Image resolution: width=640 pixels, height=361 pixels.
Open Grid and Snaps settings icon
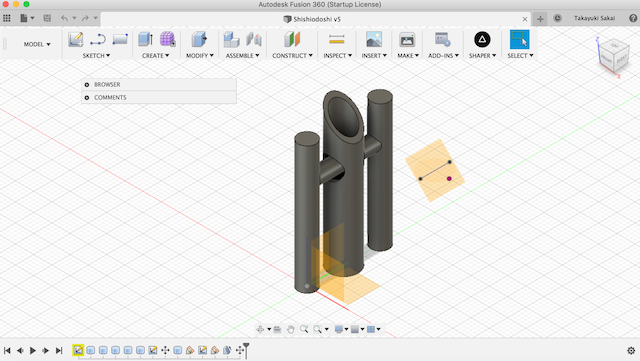[x=355, y=329]
